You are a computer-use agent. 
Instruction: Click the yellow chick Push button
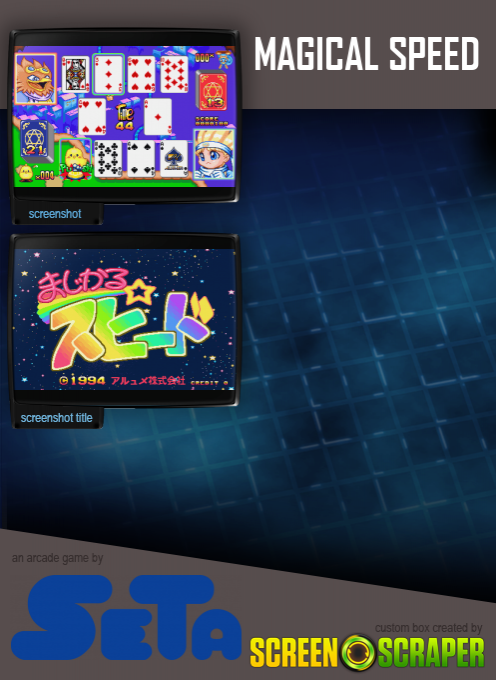tap(75, 160)
